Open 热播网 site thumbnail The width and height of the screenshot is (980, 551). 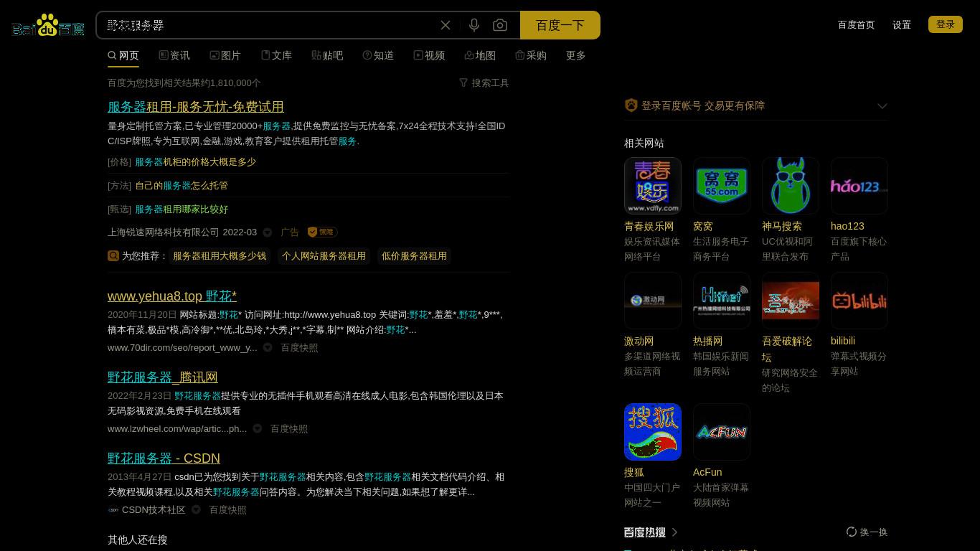(x=722, y=301)
